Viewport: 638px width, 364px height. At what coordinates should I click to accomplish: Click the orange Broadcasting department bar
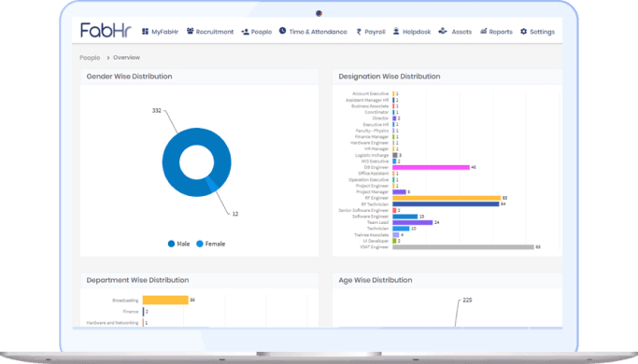[x=165, y=301]
